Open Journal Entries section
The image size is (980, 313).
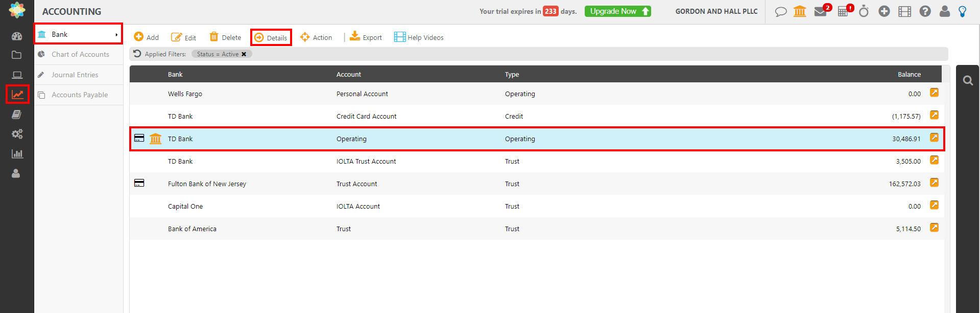pos(79,75)
